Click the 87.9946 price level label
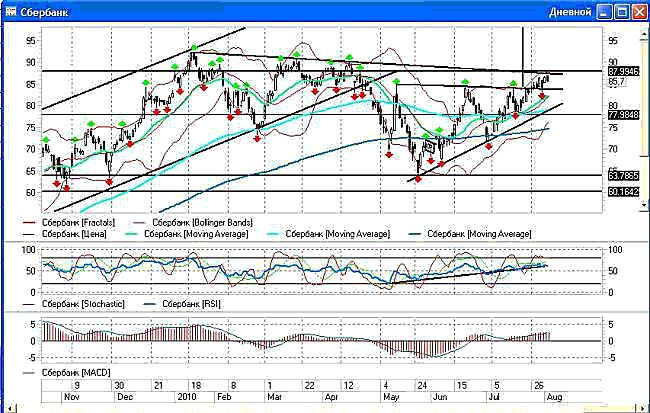This screenshot has height=413, width=650. (623, 71)
